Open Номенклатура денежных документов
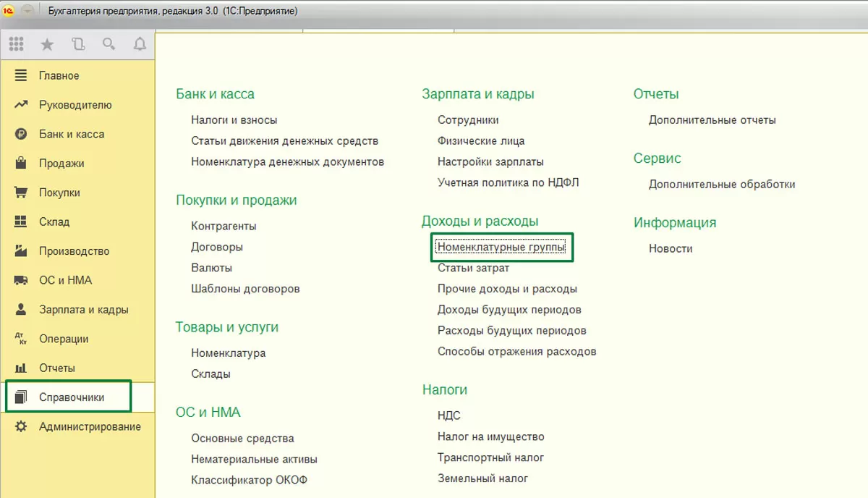Viewport: 868px width, 498px height. click(288, 162)
